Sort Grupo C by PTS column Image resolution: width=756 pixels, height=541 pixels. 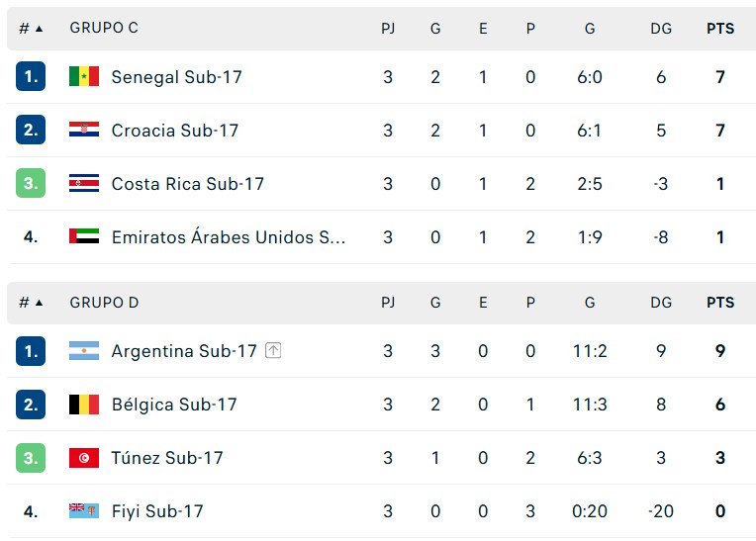720,29
